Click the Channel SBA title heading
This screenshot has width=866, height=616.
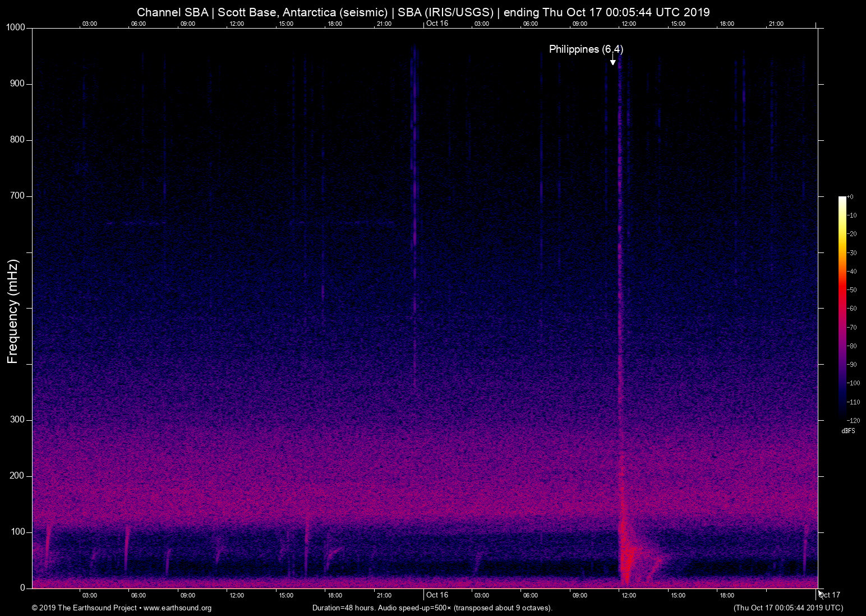(423, 12)
